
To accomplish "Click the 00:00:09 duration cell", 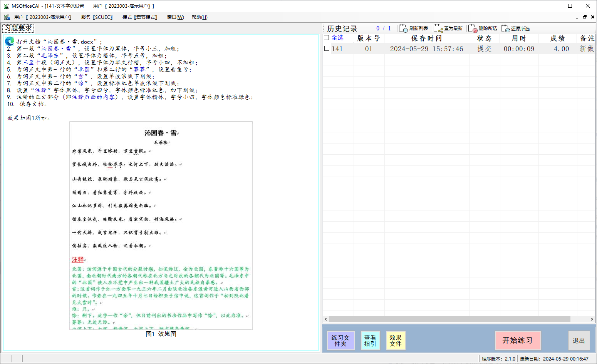I will 519,49.
